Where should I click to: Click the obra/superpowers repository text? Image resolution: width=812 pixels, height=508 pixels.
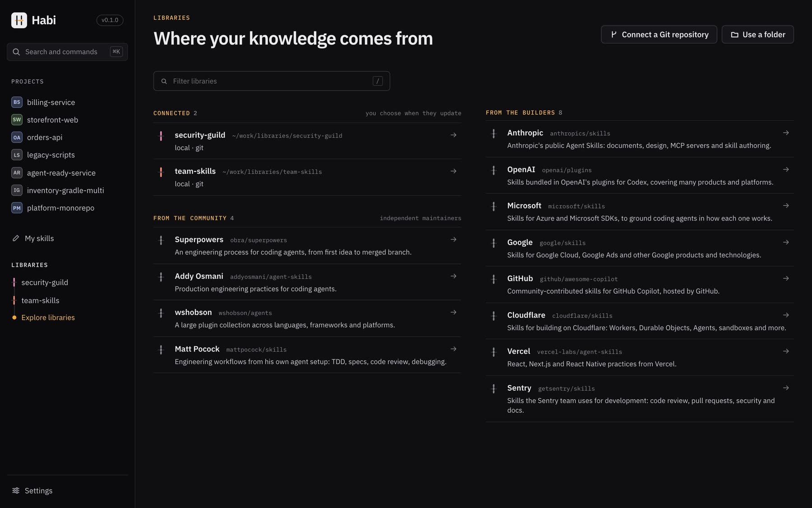click(x=258, y=240)
